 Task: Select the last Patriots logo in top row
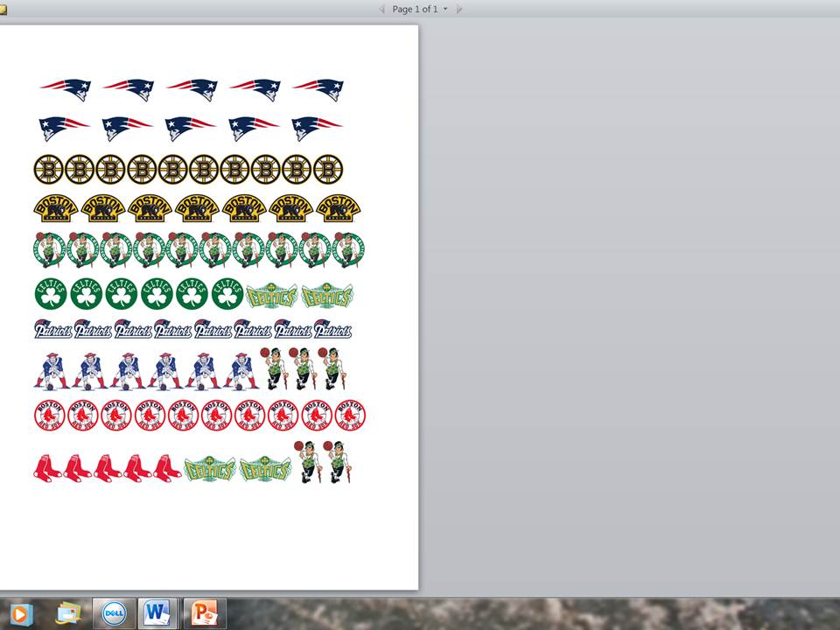tap(318, 88)
